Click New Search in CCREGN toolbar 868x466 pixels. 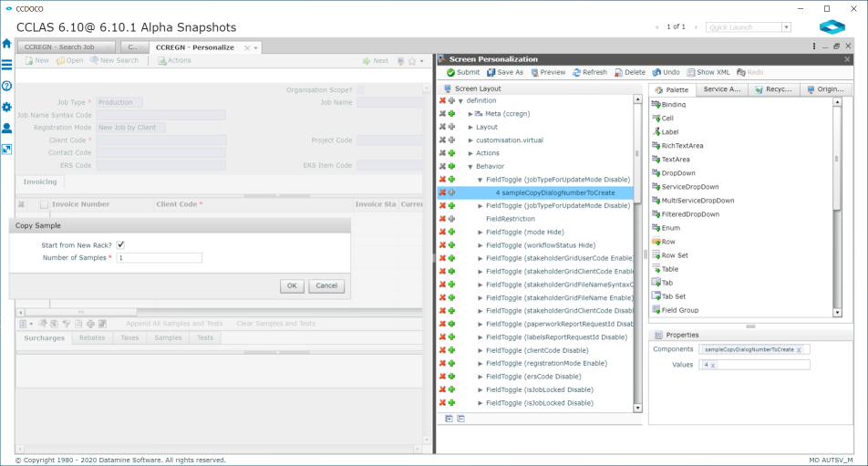[x=115, y=60]
